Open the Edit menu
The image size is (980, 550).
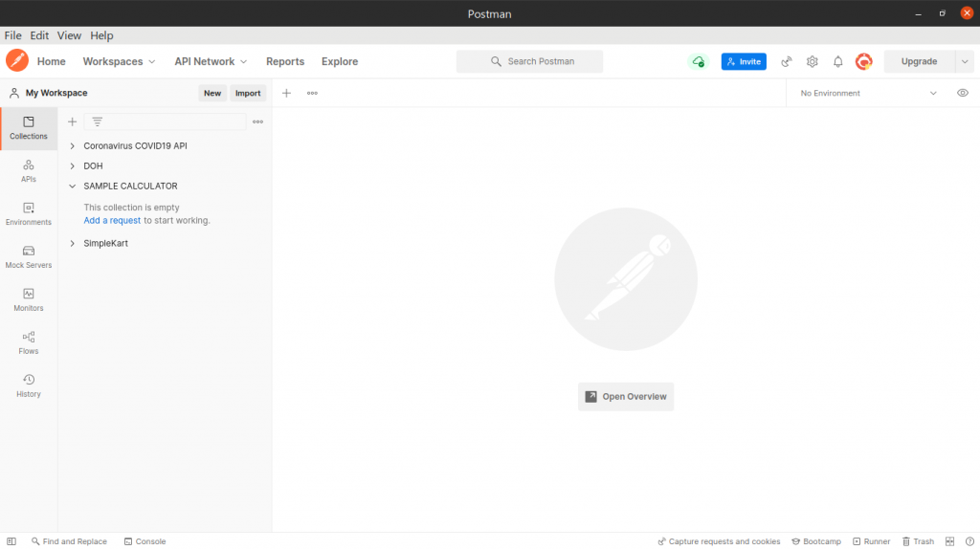(x=39, y=35)
